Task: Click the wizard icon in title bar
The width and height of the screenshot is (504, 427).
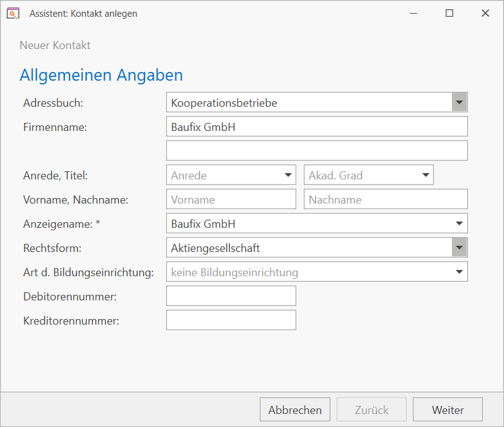Action: click(x=13, y=13)
